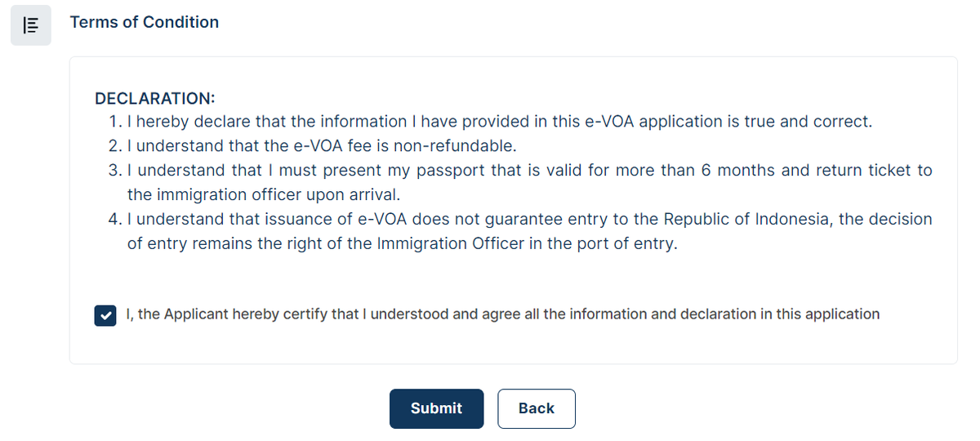Click the number '3.' list marker
Screen dimensions: 980x441
click(114, 171)
